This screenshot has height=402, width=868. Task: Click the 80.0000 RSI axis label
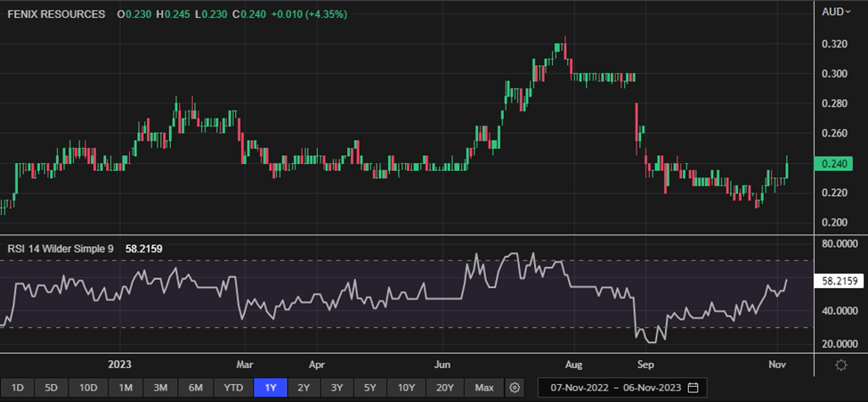pyautogui.click(x=840, y=243)
